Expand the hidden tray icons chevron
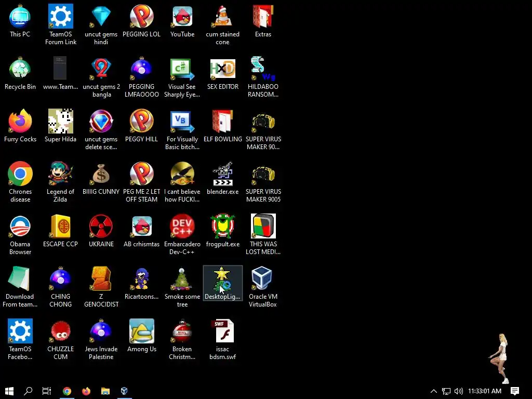Viewport: 532px width, 399px height. pos(434,391)
